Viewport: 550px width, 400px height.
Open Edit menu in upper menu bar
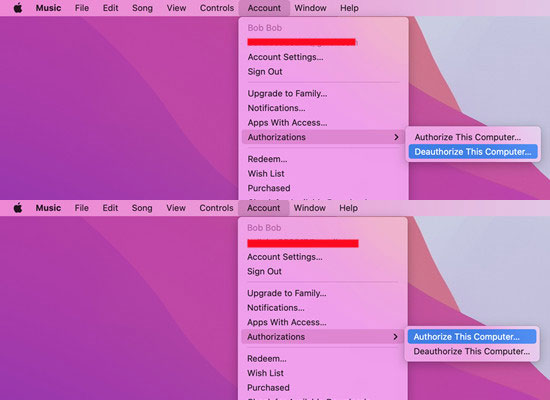tap(110, 8)
